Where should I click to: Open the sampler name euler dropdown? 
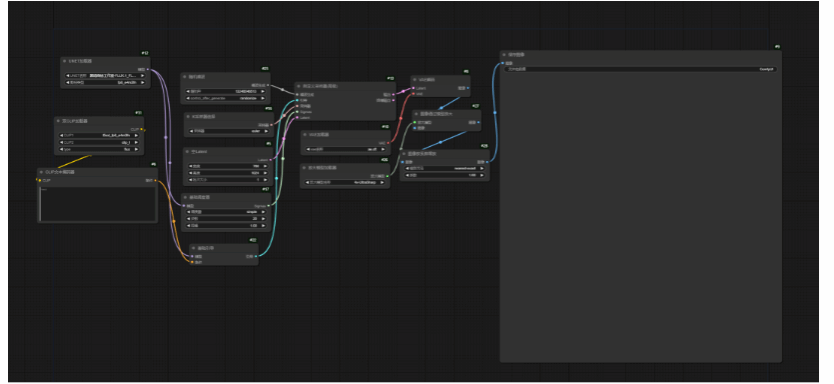pyautogui.click(x=227, y=131)
